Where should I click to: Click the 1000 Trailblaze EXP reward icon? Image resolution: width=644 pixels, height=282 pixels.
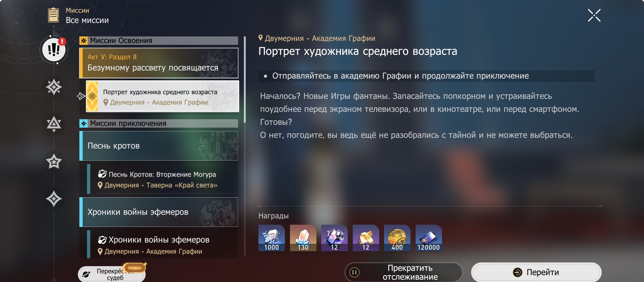pos(271,238)
